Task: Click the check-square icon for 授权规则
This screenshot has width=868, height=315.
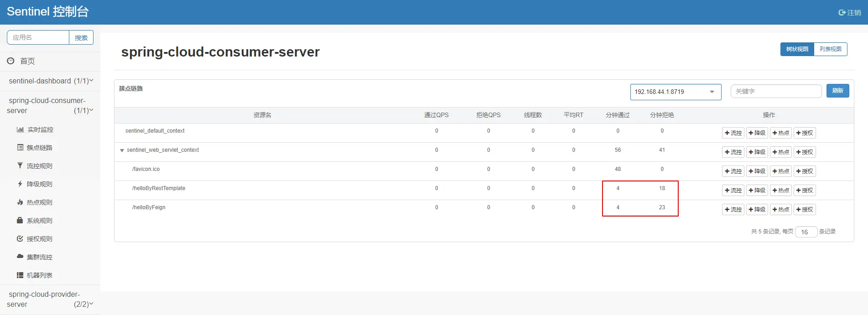Action: (20, 238)
